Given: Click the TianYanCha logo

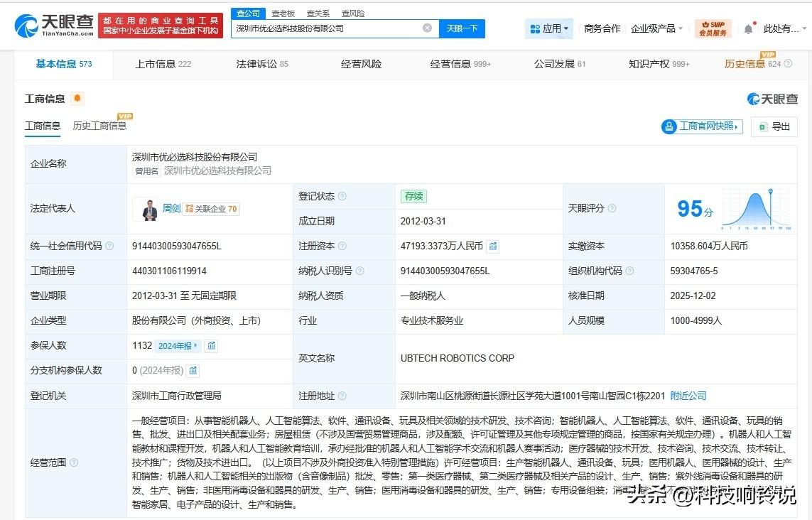Looking at the screenshot, I should [54, 26].
